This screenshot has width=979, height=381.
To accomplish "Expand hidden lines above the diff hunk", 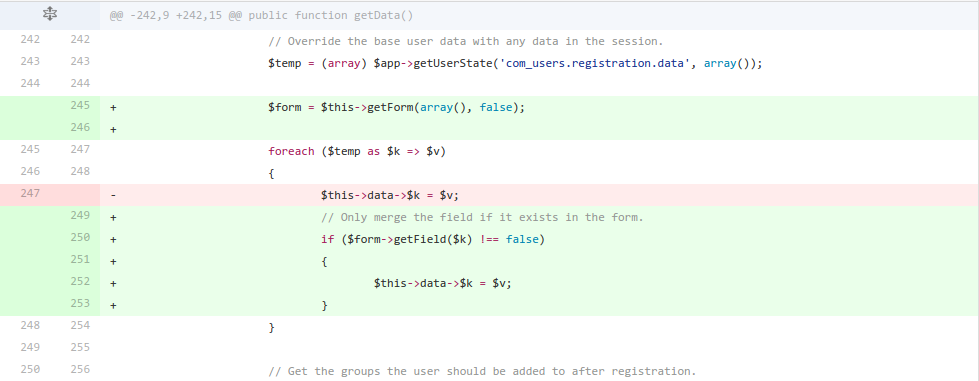I will tap(49, 14).
